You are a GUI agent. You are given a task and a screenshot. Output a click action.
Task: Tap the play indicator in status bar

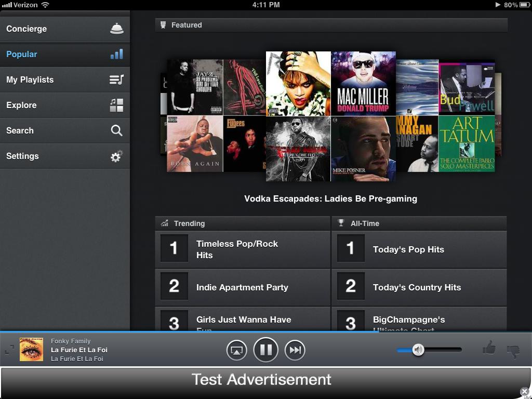498,5
